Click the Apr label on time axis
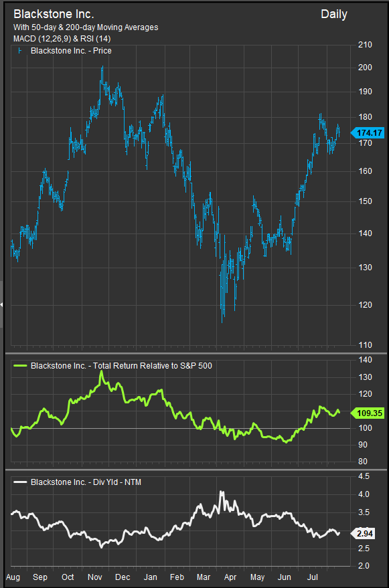 [231, 577]
